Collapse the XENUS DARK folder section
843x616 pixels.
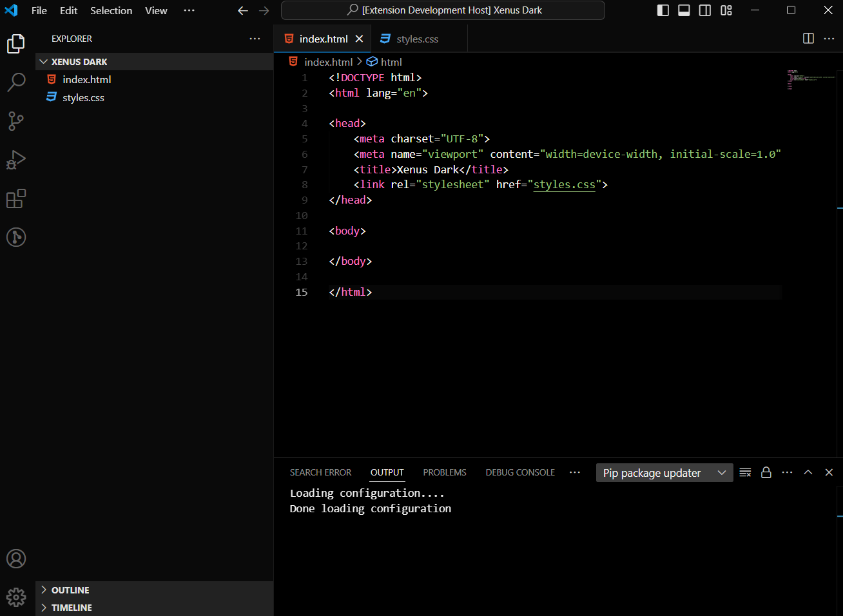(x=155, y=62)
